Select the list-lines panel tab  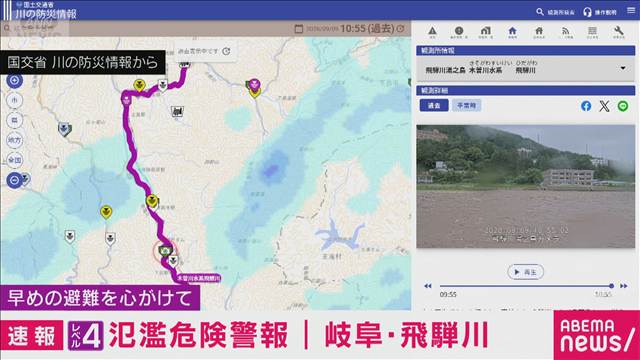pos(592,32)
